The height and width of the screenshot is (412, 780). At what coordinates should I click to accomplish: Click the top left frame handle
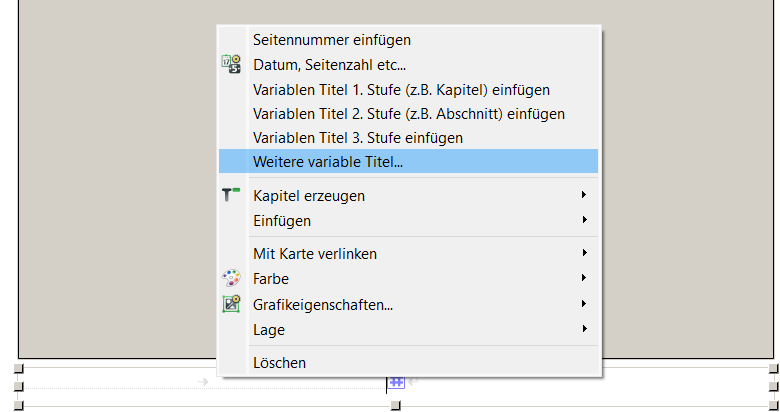pyautogui.click(x=18, y=368)
